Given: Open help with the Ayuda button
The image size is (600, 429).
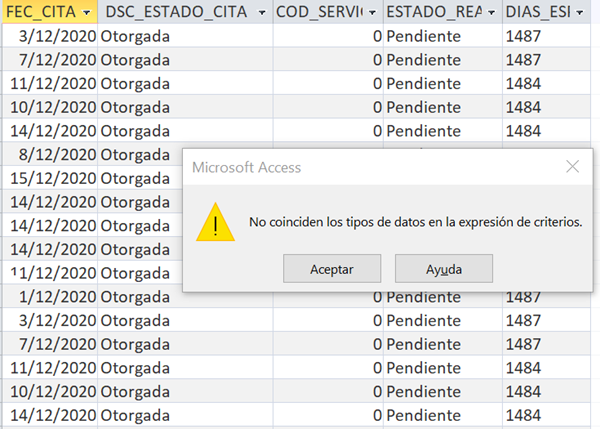Looking at the screenshot, I should click(x=443, y=269).
